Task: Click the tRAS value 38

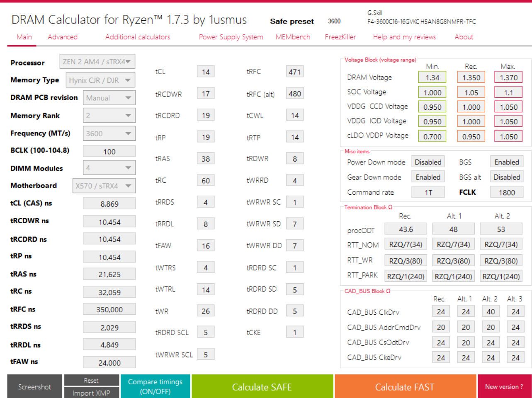Action: point(206,159)
